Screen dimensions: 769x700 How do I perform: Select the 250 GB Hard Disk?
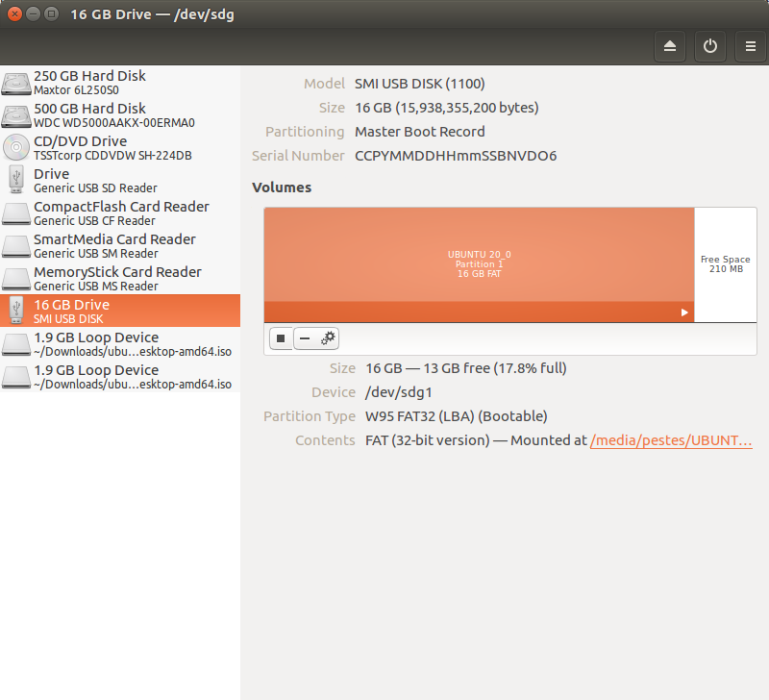point(120,83)
